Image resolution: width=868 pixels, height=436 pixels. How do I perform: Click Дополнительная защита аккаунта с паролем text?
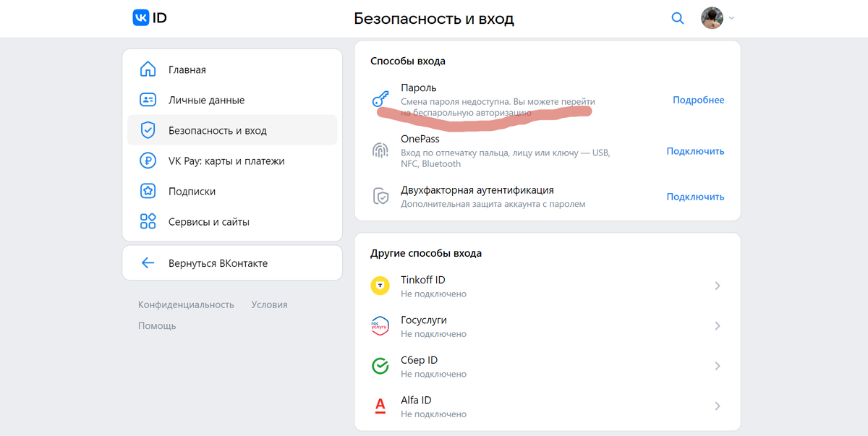pyautogui.click(x=493, y=204)
